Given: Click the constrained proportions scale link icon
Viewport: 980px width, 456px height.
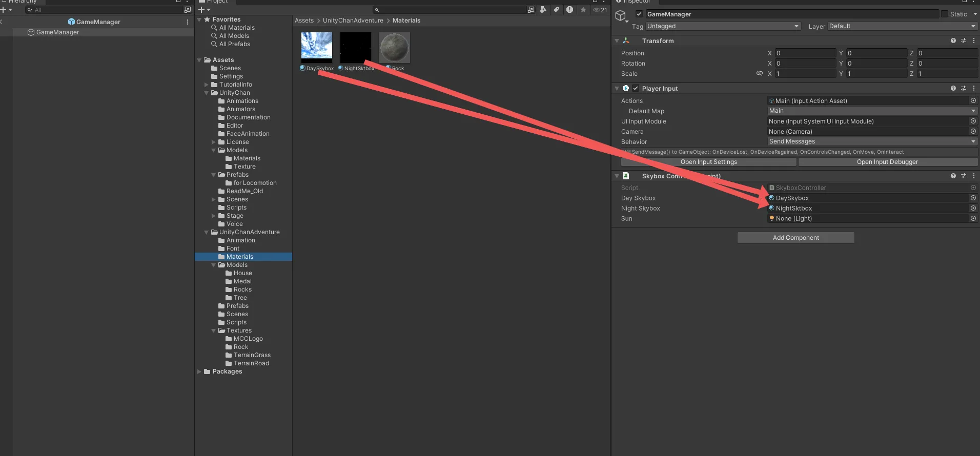Looking at the screenshot, I should click(x=759, y=74).
